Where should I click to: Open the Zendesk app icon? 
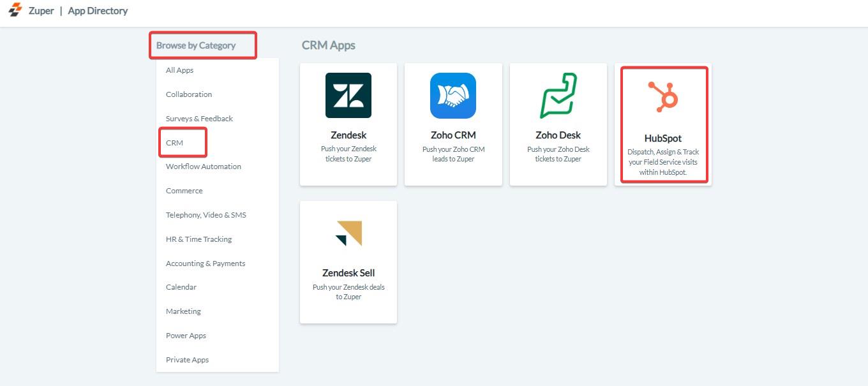pos(348,96)
